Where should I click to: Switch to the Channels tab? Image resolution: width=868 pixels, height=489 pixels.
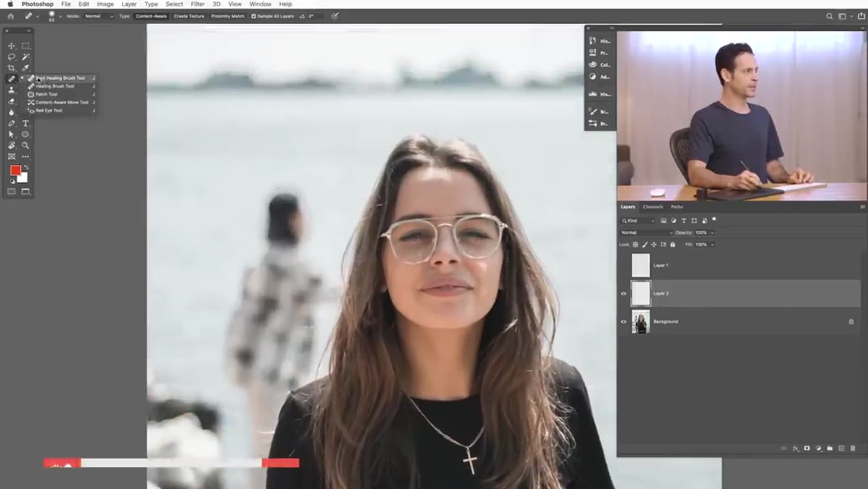652,207
